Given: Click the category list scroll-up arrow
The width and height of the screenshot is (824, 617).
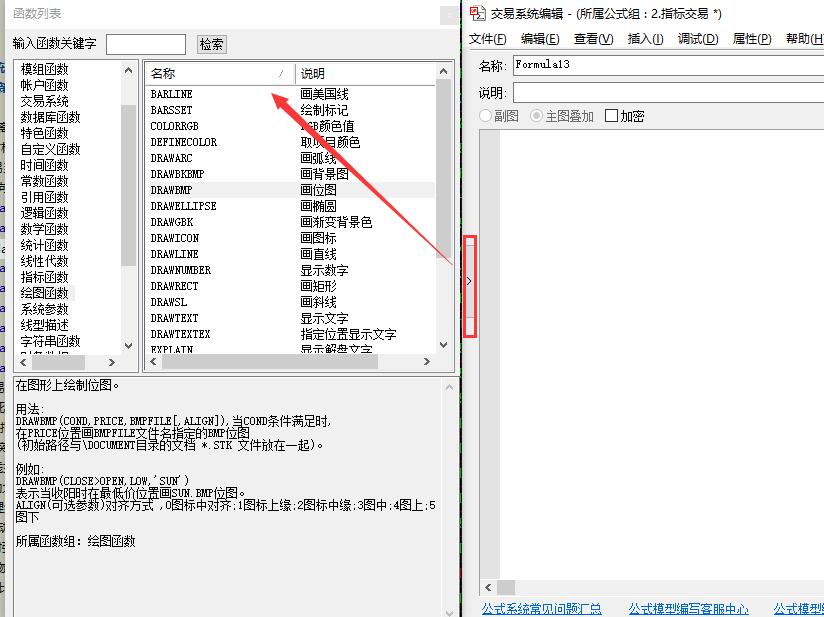Looking at the screenshot, I should click(x=128, y=70).
